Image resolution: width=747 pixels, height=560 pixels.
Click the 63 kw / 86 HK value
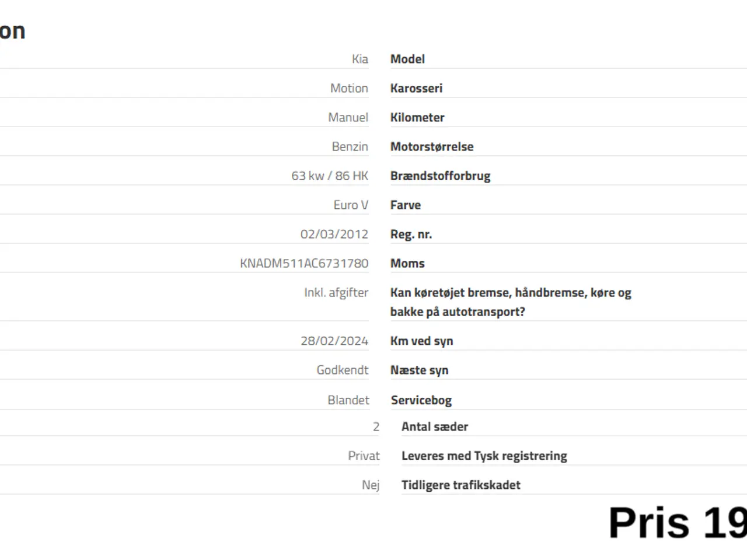click(330, 176)
